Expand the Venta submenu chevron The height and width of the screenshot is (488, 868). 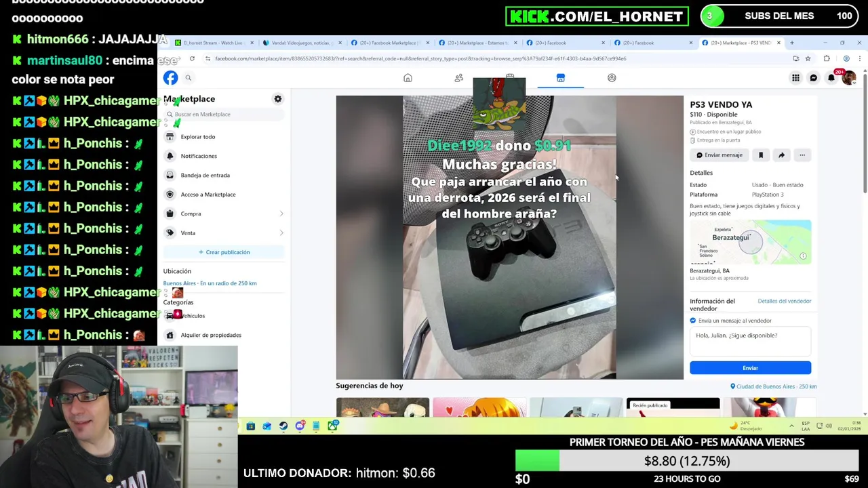pyautogui.click(x=281, y=233)
